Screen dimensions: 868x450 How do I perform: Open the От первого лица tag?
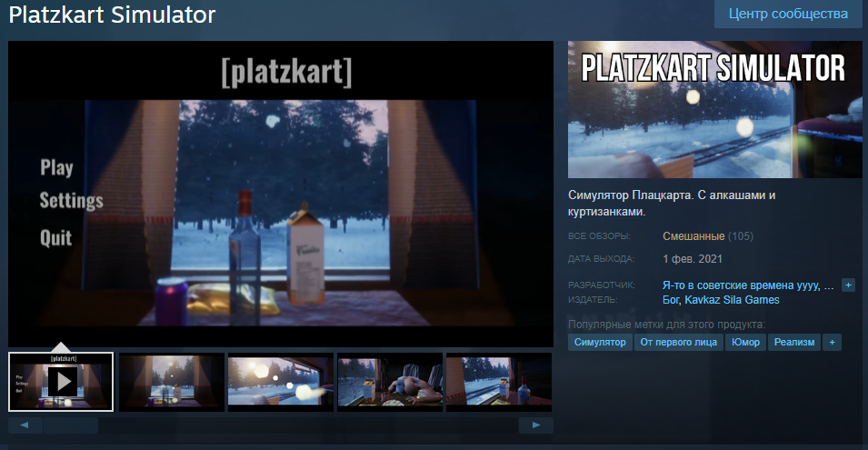tap(678, 342)
